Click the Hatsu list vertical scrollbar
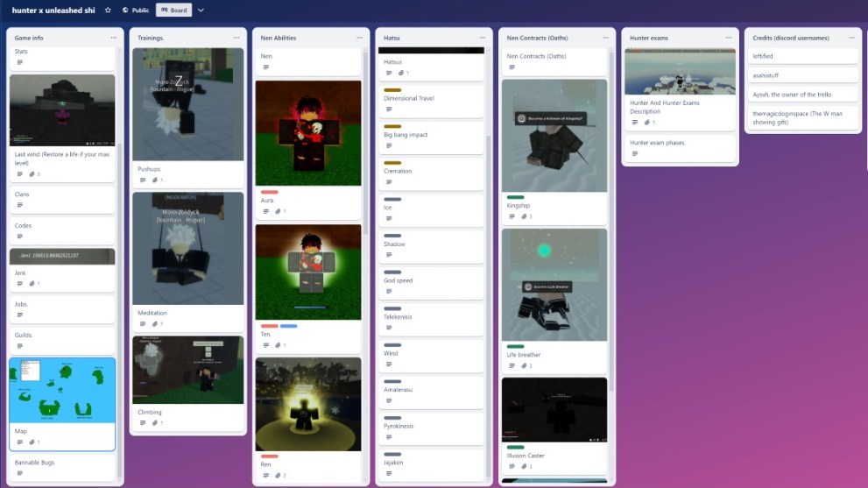 coord(487,263)
